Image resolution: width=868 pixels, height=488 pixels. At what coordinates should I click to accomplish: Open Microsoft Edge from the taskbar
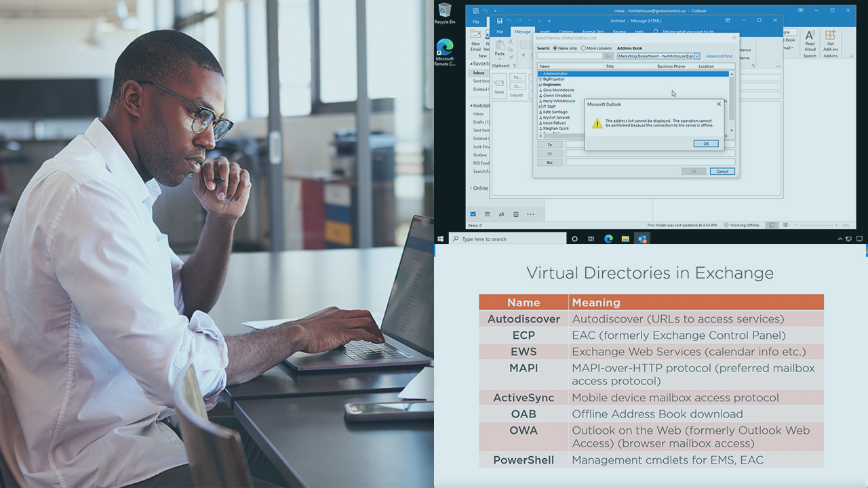[608, 239]
